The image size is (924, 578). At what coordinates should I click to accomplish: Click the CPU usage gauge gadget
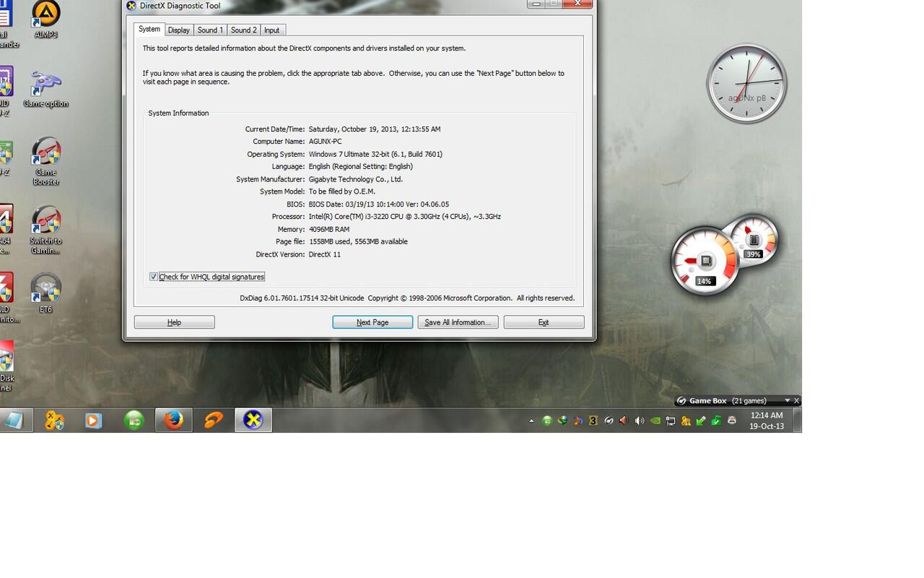pos(705,262)
